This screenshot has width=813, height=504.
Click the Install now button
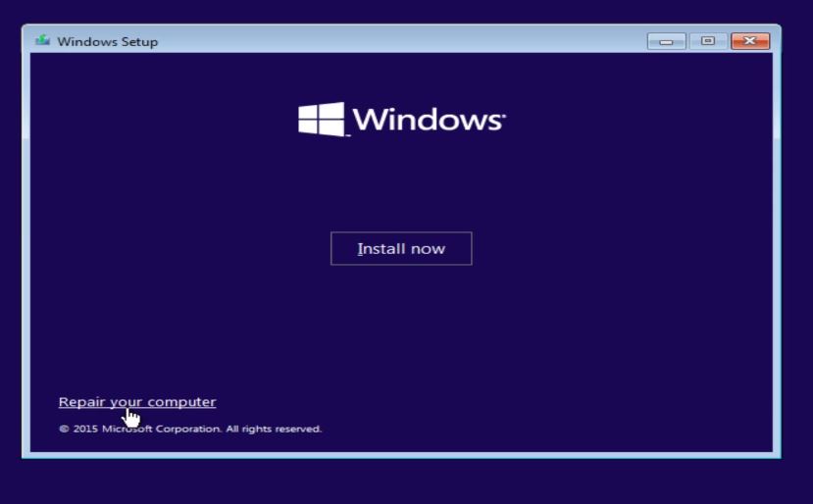tap(401, 248)
